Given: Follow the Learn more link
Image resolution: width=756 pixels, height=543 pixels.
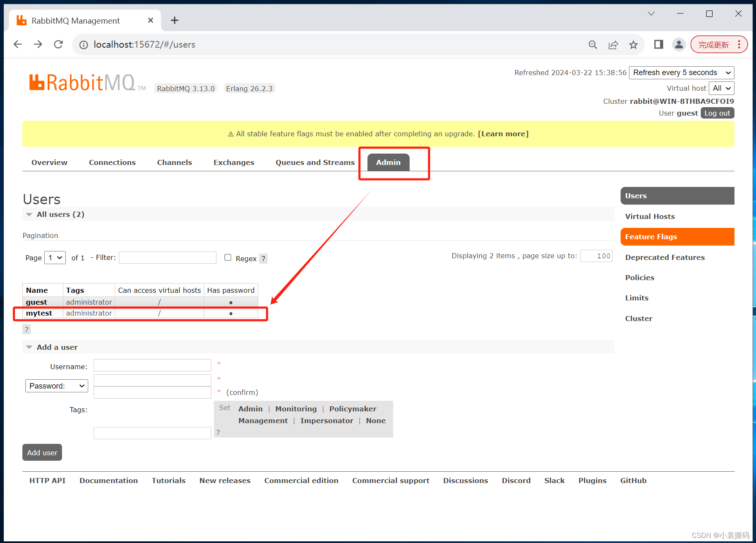Looking at the screenshot, I should (503, 134).
